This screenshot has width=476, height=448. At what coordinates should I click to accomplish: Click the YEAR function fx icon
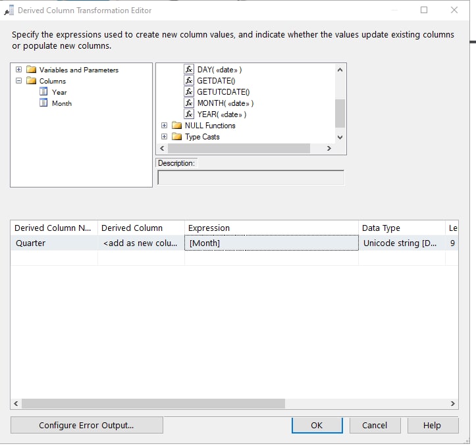pos(189,114)
